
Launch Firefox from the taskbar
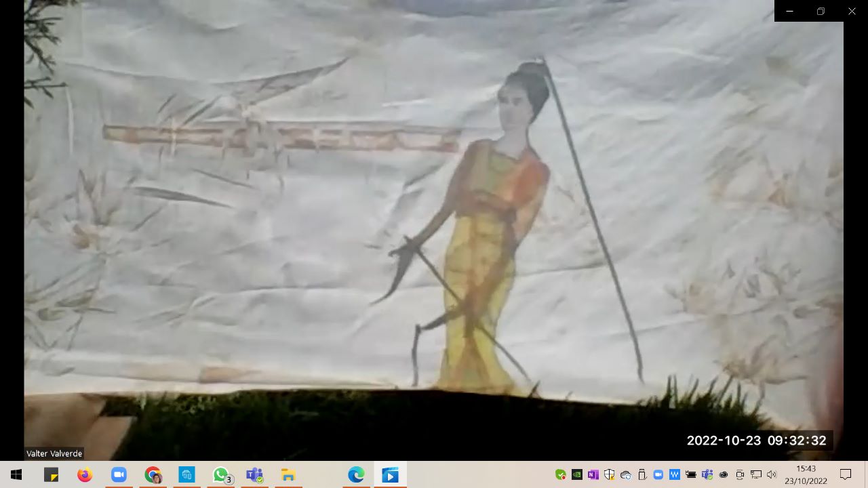(x=85, y=474)
